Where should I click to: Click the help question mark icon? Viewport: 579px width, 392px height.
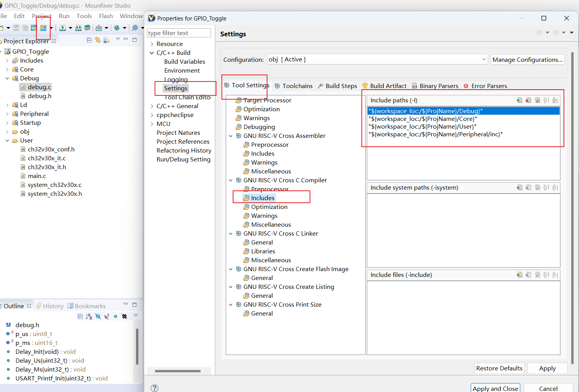pos(155,388)
